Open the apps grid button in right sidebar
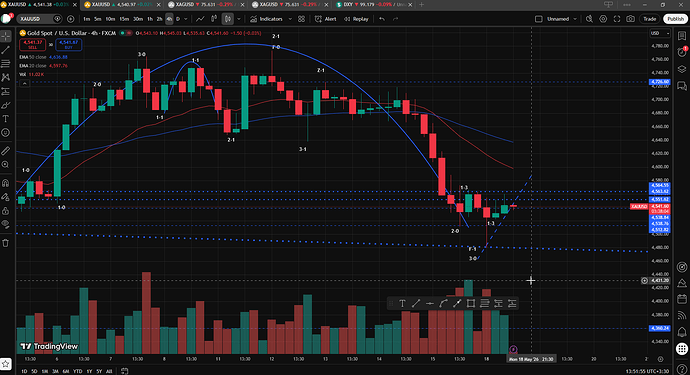The height and width of the screenshot is (375, 690). 682,349
